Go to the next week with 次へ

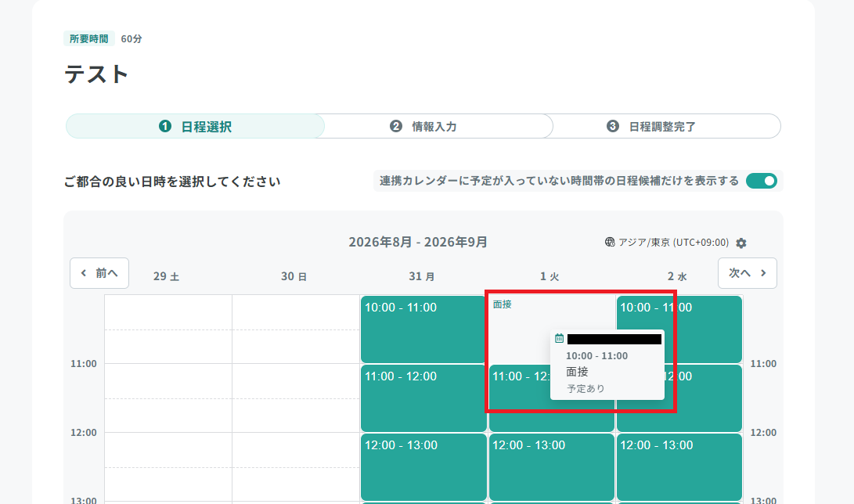748,273
